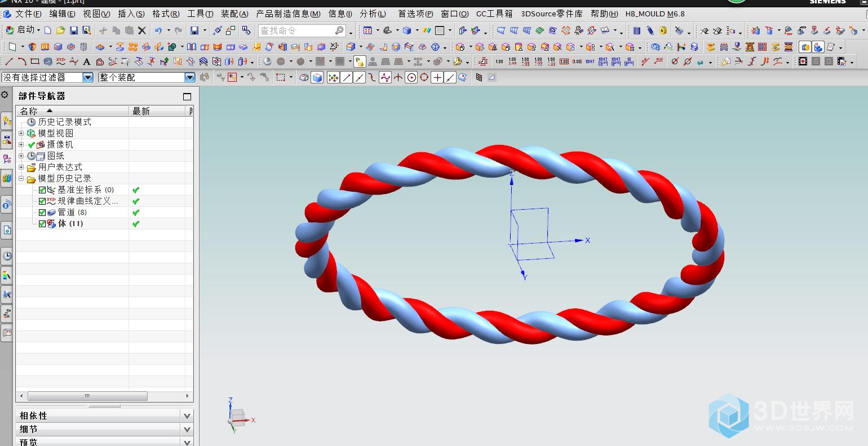The width and height of the screenshot is (868, 446).
Task: Uncheck the 规律曲线定义 feature checkbox
Action: [x=42, y=201]
